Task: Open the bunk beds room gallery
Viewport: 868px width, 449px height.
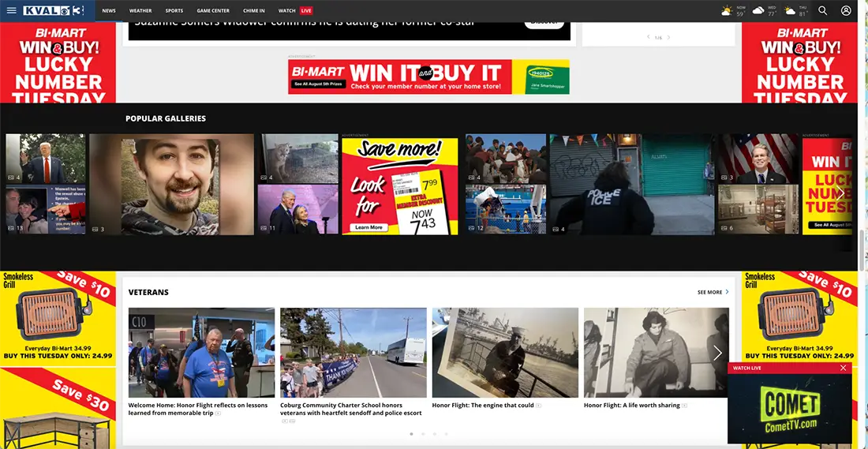Action: 758,209
